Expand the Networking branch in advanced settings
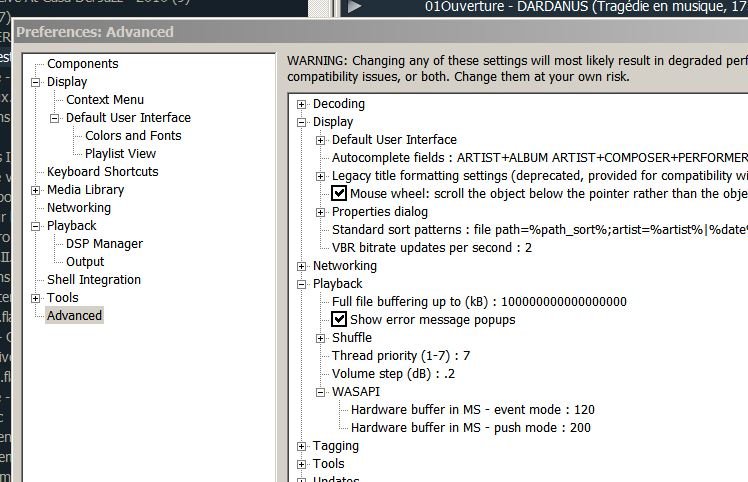The height and width of the screenshot is (482, 748). (x=302, y=266)
